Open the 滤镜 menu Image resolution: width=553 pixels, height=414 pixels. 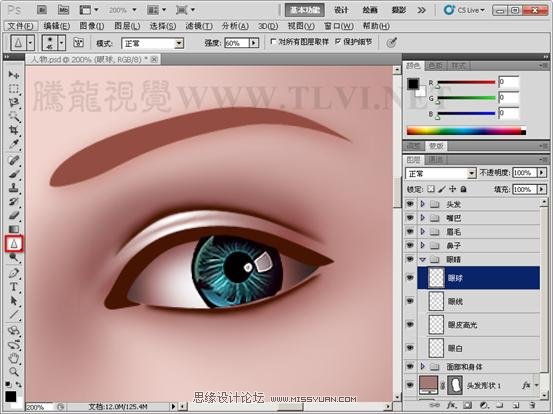tap(199, 26)
